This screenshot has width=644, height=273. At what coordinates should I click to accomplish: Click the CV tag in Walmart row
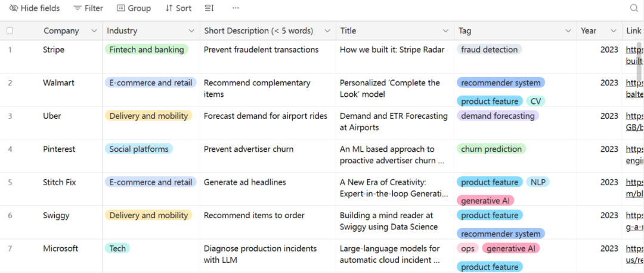[x=535, y=102]
